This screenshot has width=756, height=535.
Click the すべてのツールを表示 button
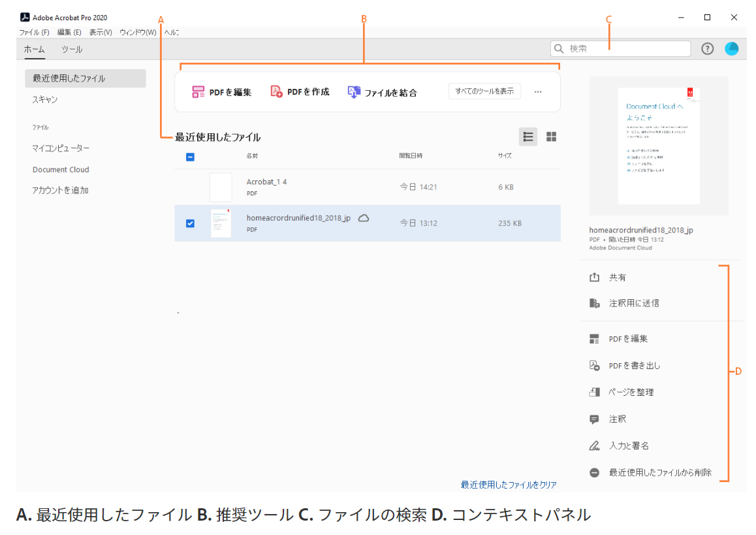click(484, 91)
